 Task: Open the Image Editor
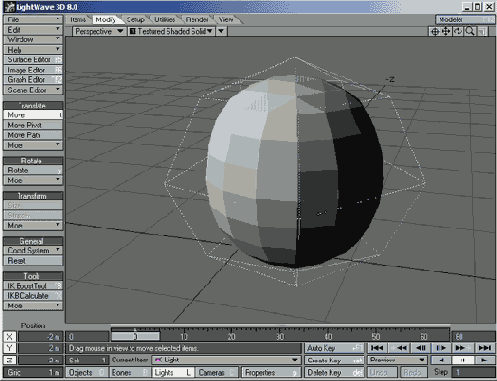(x=33, y=70)
